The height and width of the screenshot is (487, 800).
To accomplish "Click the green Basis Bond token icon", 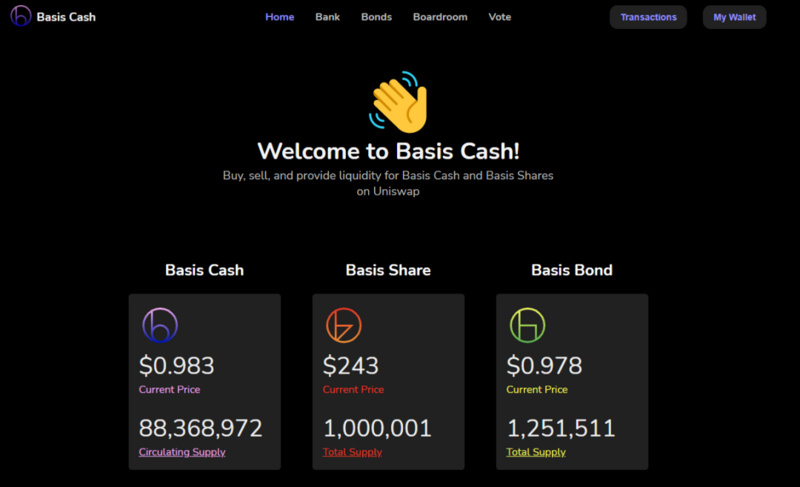I will tap(528, 325).
